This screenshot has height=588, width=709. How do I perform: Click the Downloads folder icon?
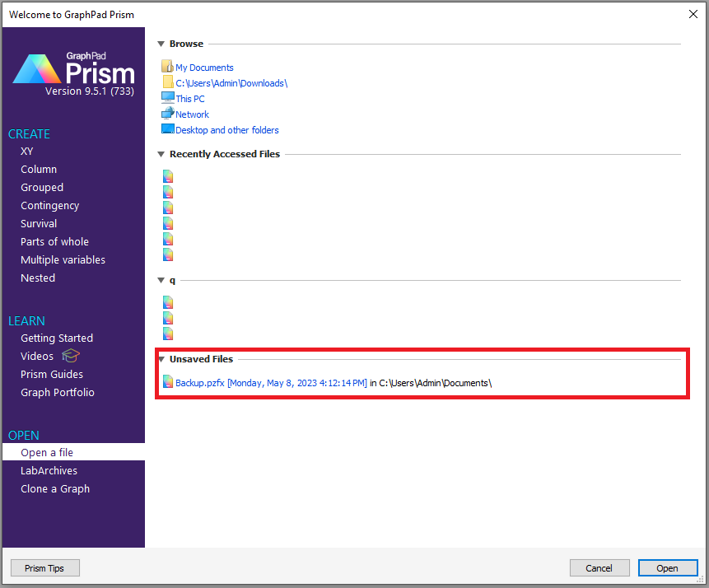(168, 83)
